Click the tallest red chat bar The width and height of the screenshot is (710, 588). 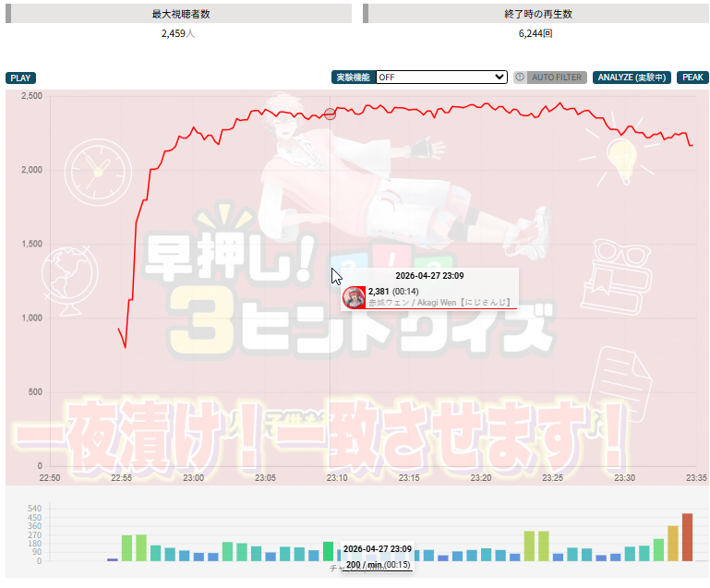coord(687,537)
